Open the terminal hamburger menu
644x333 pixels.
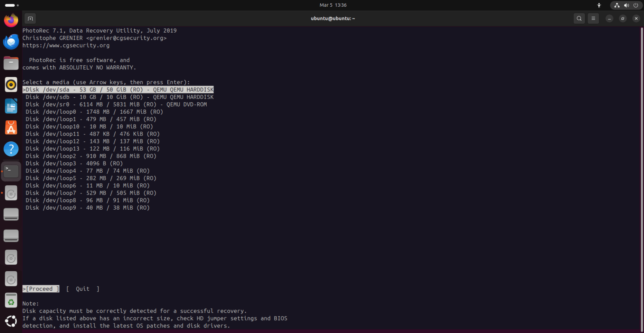pos(593,18)
